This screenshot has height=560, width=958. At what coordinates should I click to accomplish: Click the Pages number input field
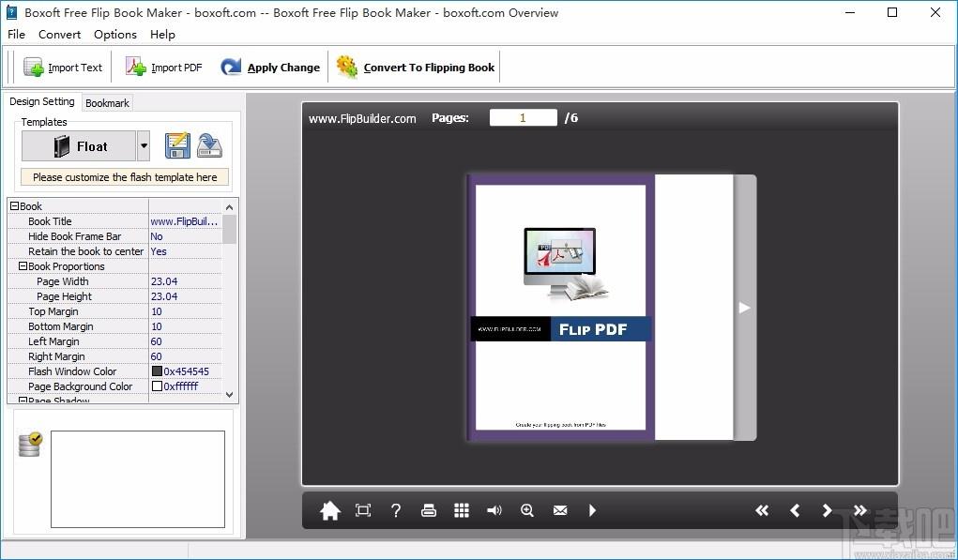(x=523, y=118)
